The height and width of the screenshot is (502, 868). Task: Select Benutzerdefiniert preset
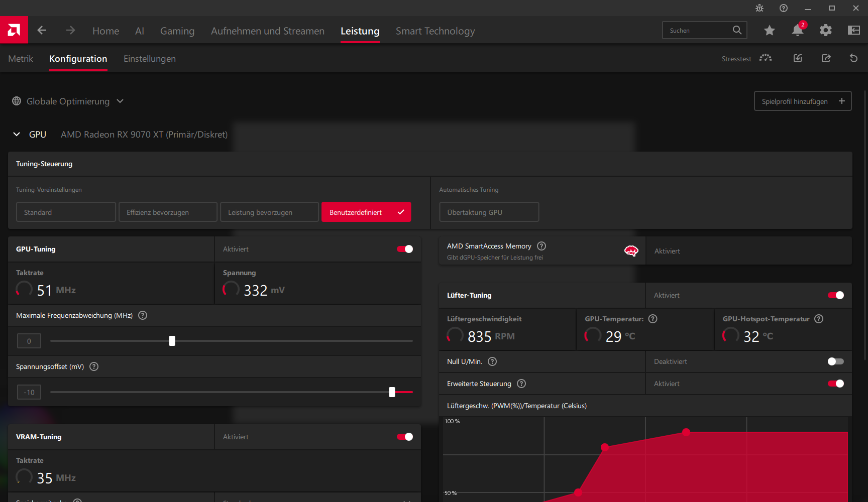pyautogui.click(x=366, y=212)
